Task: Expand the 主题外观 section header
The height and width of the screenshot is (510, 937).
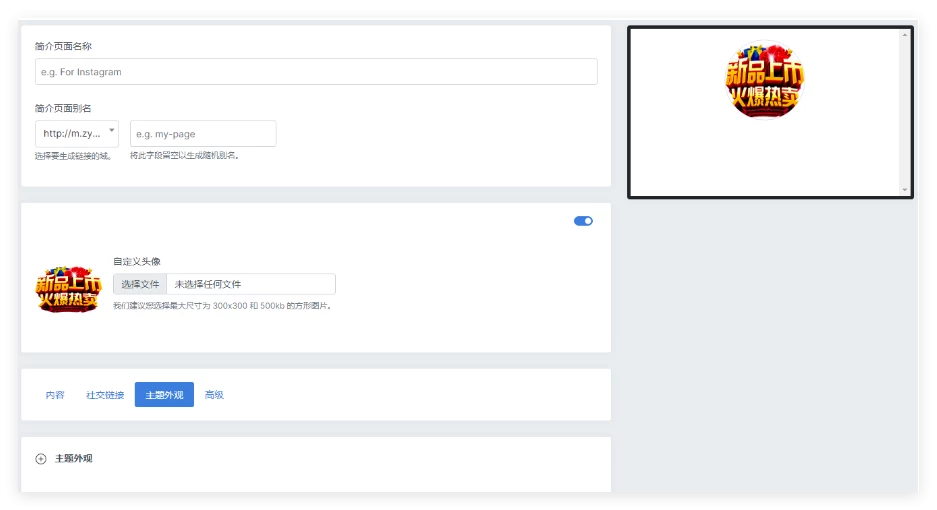Action: coord(74,459)
